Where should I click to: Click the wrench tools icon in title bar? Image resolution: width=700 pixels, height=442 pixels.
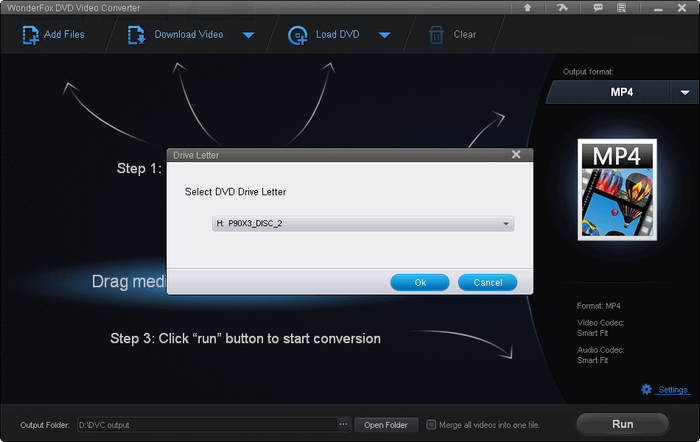click(x=562, y=8)
